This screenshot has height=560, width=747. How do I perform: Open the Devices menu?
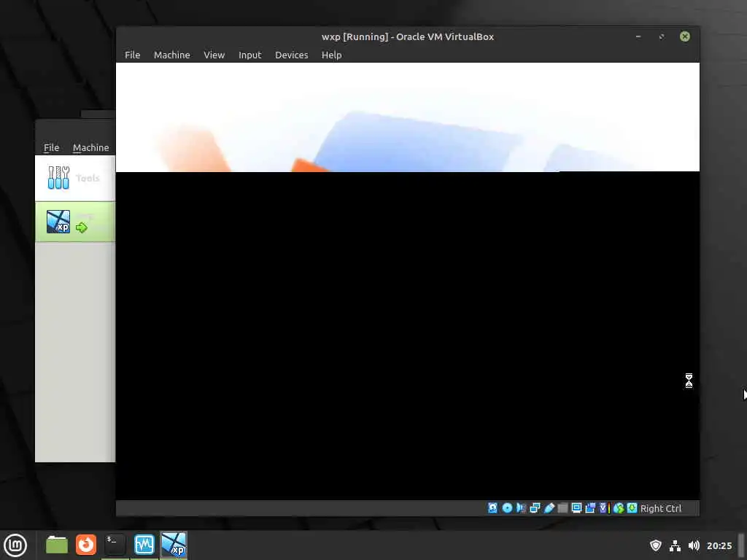click(292, 55)
